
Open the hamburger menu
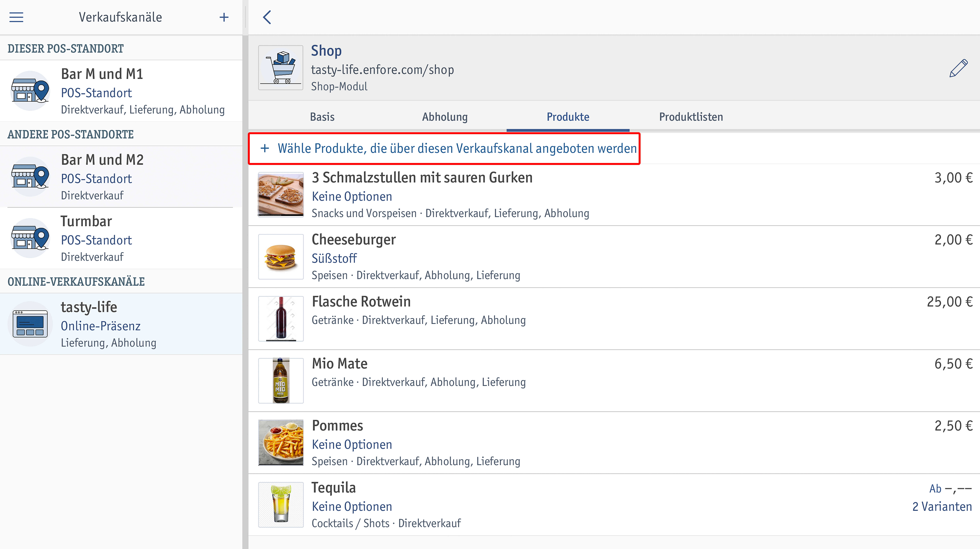(16, 17)
